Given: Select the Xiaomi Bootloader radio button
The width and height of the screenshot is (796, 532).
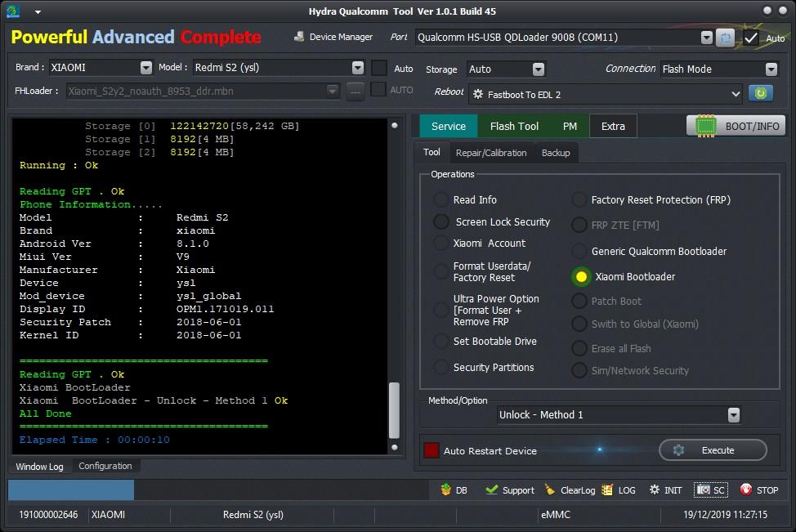Looking at the screenshot, I should [x=581, y=277].
